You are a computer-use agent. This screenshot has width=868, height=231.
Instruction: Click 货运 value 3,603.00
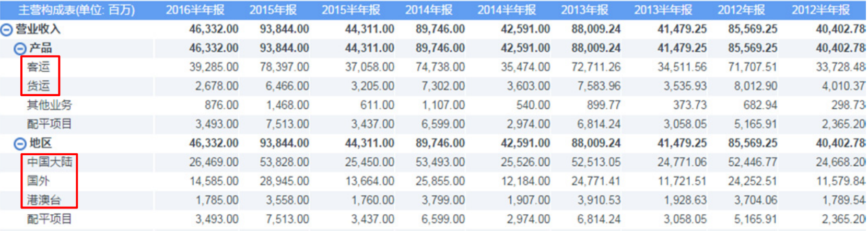click(529, 86)
